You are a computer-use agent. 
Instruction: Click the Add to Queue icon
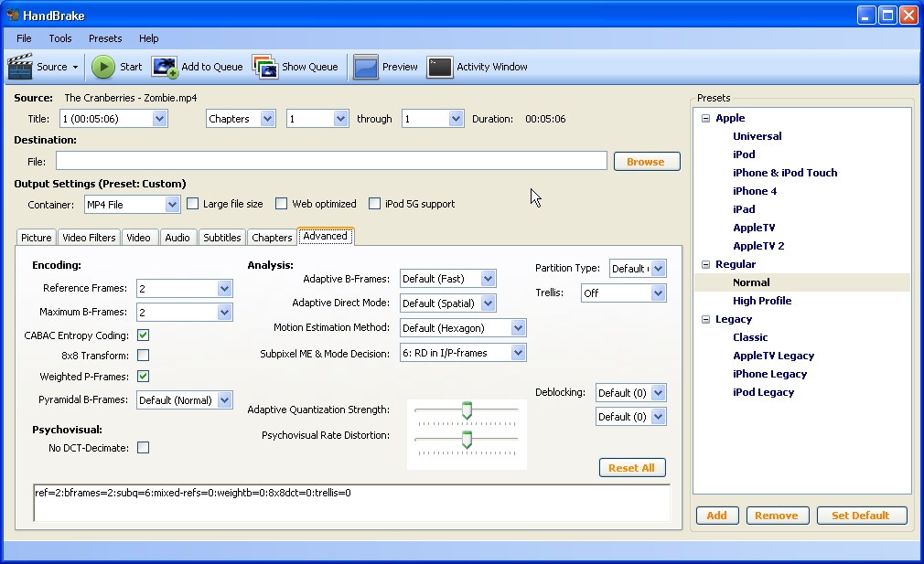click(165, 67)
